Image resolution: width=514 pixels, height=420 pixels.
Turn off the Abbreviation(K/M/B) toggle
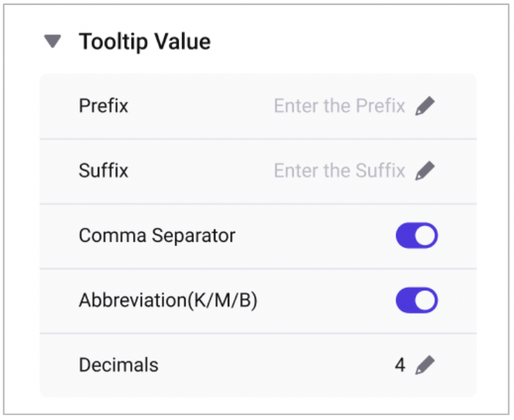click(416, 300)
